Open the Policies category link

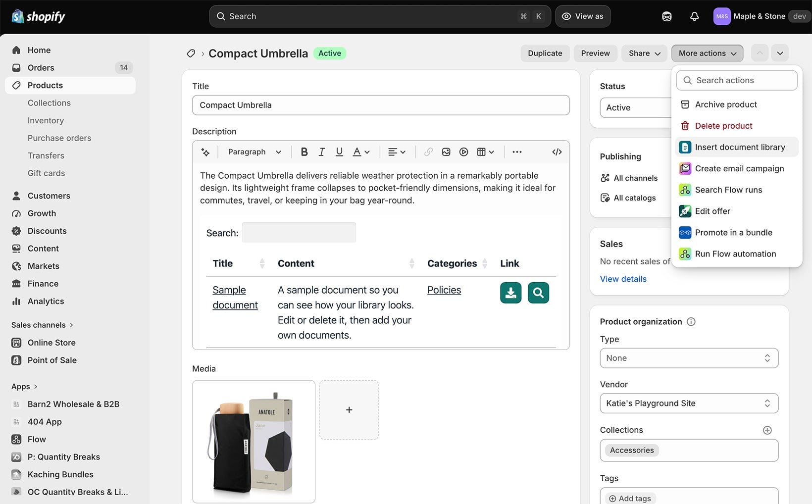444,290
